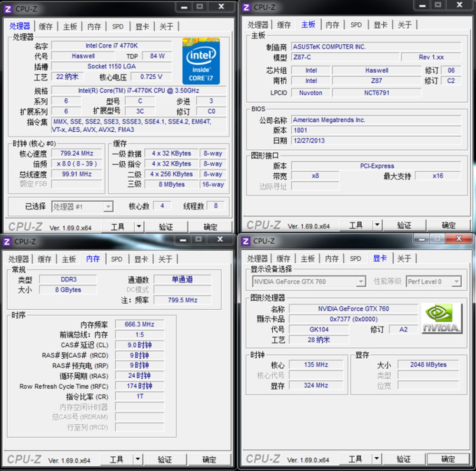Screen dimensions: 476x471
Task: Click the 84 W TDP value
Action: [157, 56]
